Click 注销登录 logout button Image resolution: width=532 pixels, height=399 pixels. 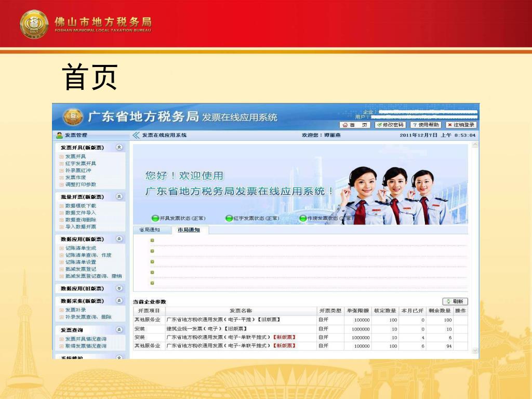pos(461,125)
